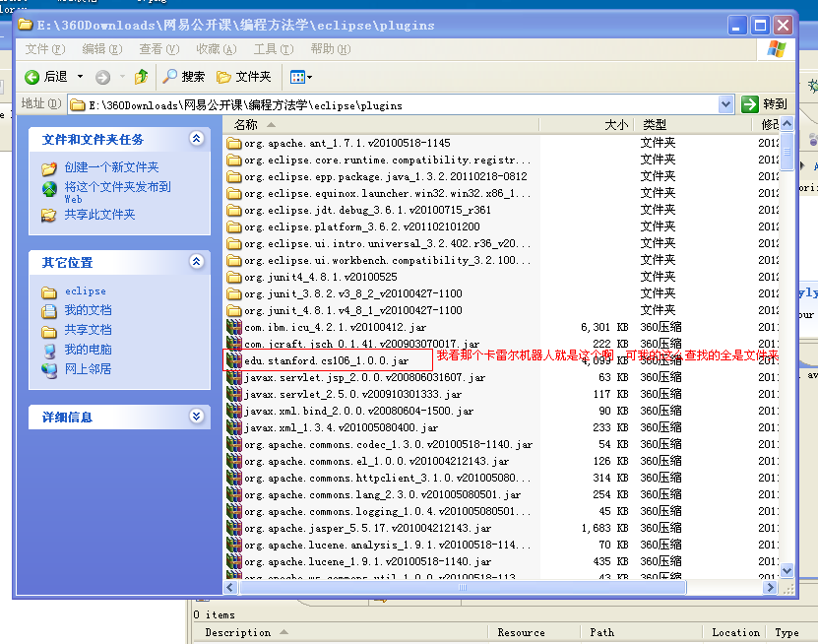The image size is (818, 644).
Task: Open the eclipse folder link in sidebar
Action: (x=85, y=291)
